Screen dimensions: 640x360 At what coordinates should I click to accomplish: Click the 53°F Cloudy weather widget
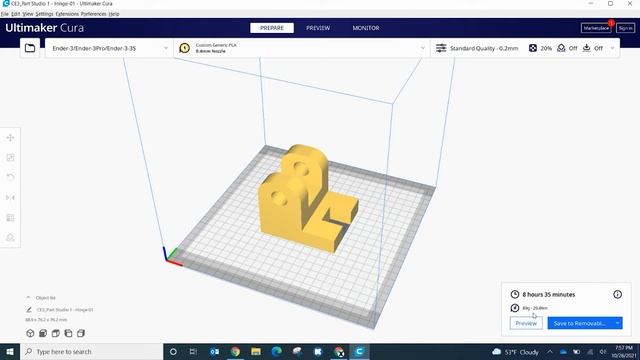coord(516,352)
